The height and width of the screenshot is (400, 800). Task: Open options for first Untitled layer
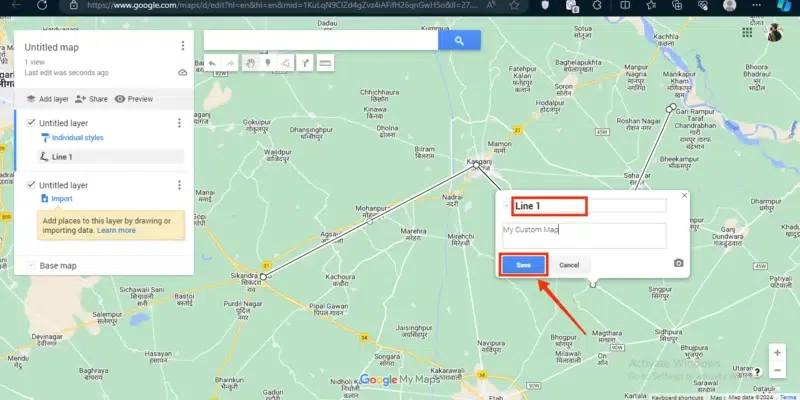point(179,123)
